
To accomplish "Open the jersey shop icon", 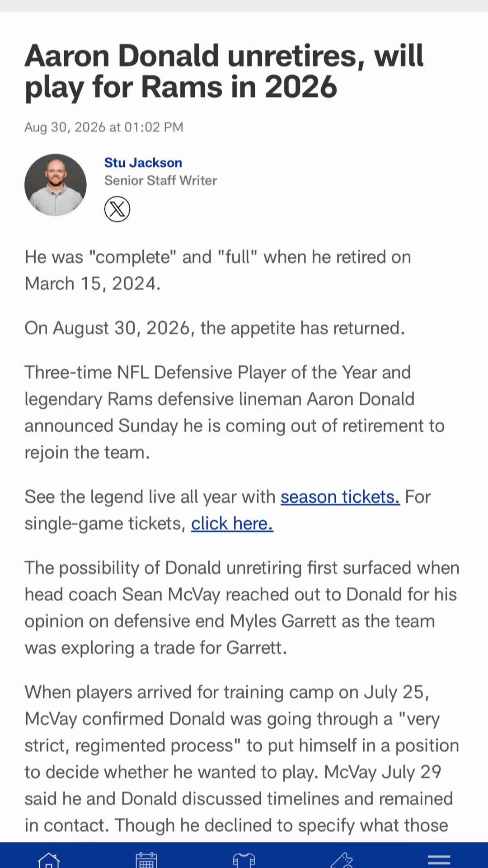I will point(244,859).
